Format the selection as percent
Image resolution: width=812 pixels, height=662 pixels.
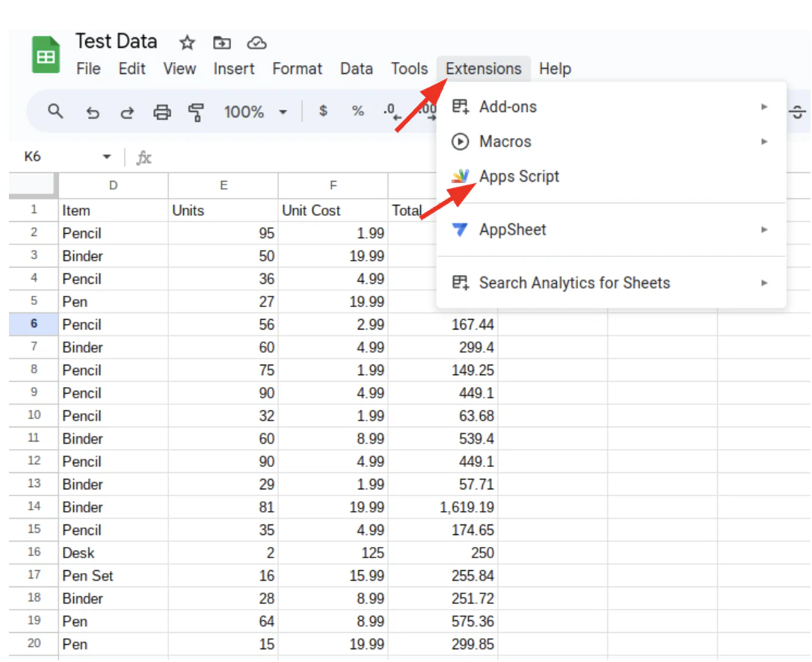tap(358, 111)
